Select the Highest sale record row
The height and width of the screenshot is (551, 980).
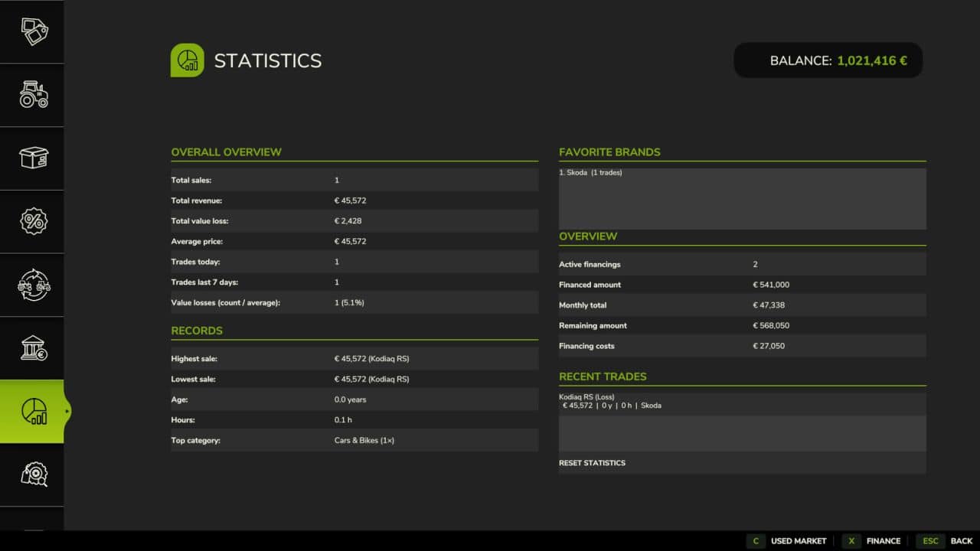tap(354, 359)
